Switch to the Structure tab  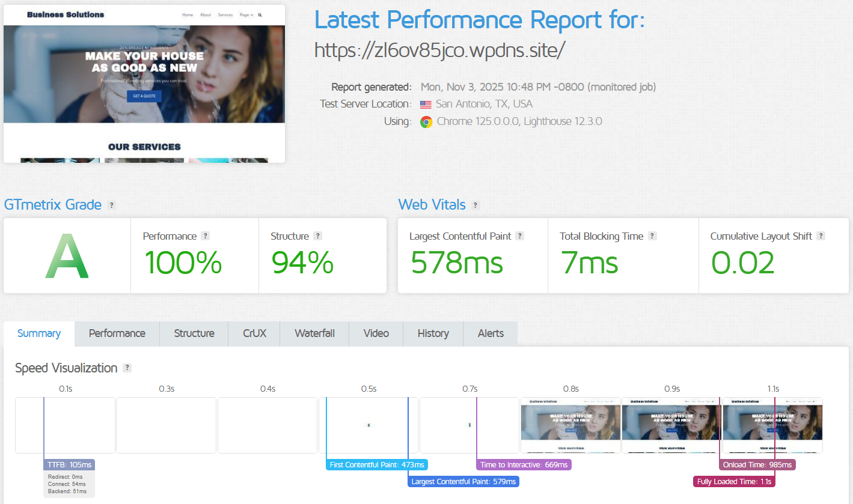tap(194, 333)
